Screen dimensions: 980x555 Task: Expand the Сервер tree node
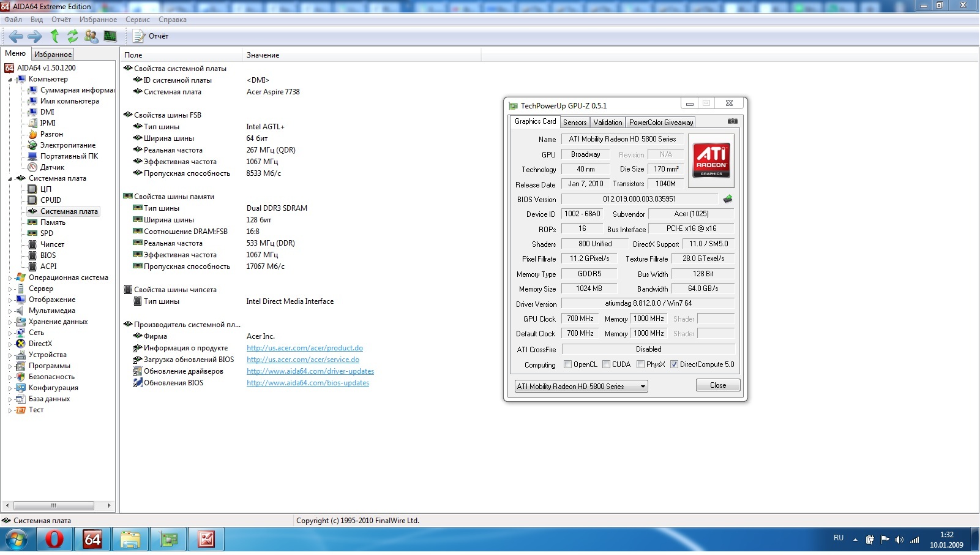pyautogui.click(x=10, y=289)
